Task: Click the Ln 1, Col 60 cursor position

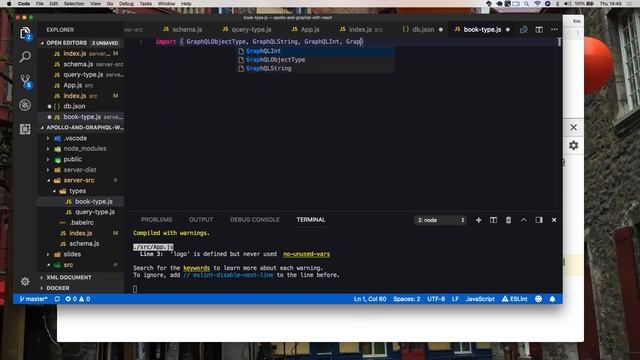Action: coord(370,299)
